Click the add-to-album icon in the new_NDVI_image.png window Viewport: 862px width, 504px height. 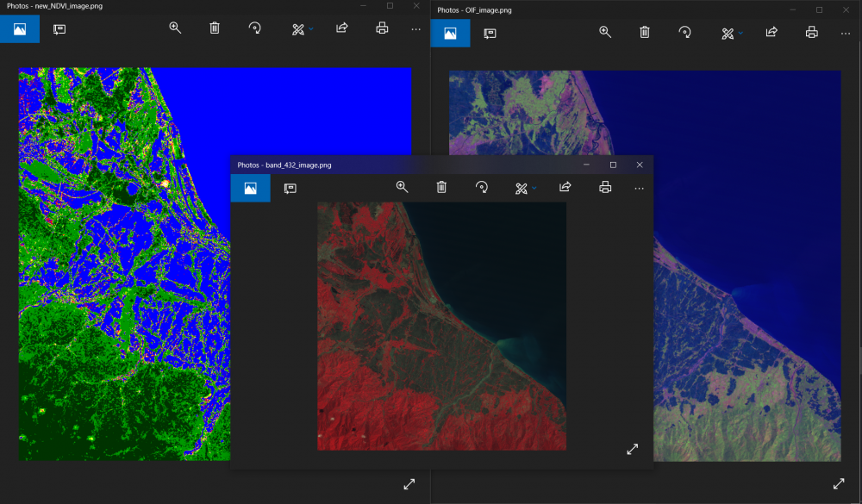tap(59, 28)
